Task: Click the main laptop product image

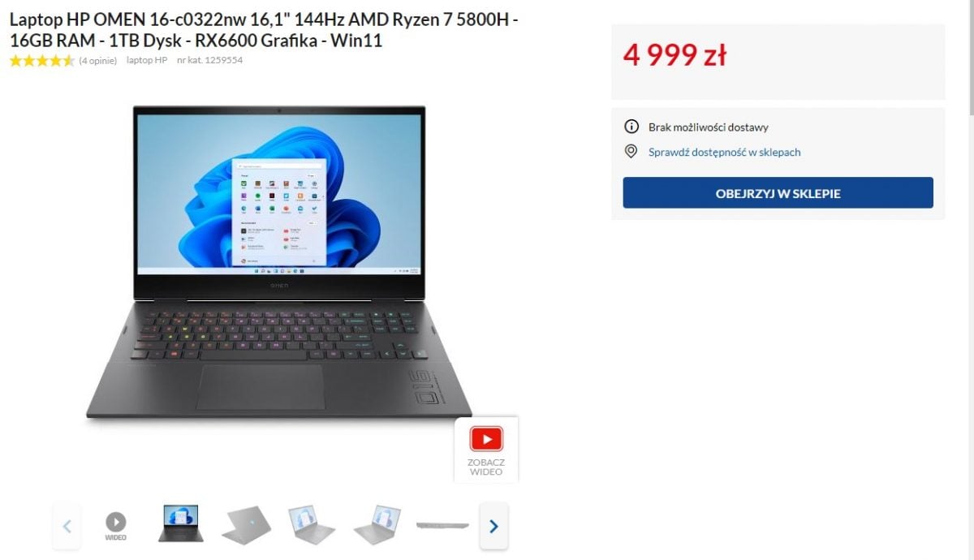Action: pyautogui.click(x=279, y=261)
